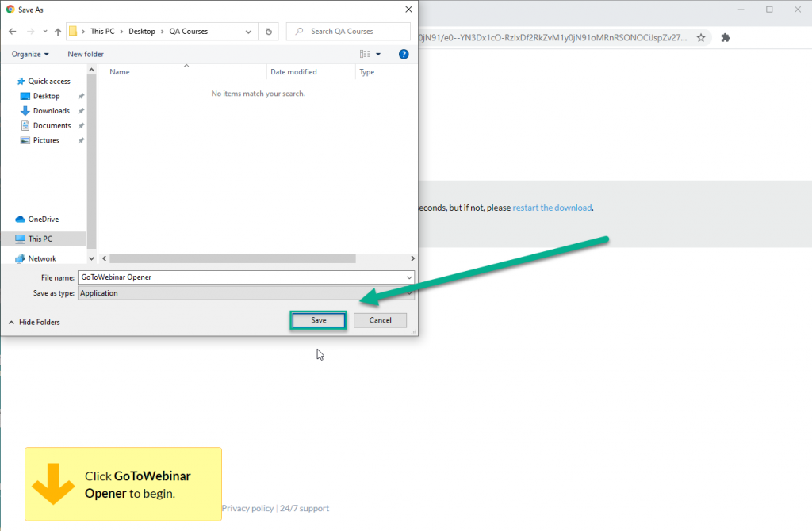Open the File name dropdown arrow
Viewport: 812px width, 531px height.
click(x=409, y=277)
